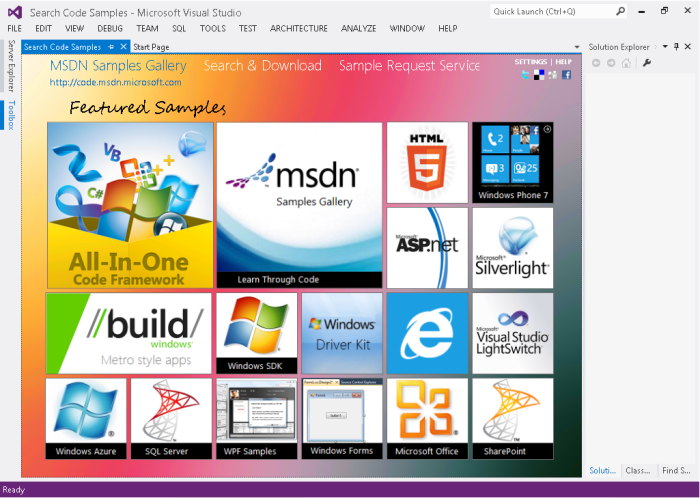Open the VIEW menu
The image size is (700, 498).
[x=74, y=29]
